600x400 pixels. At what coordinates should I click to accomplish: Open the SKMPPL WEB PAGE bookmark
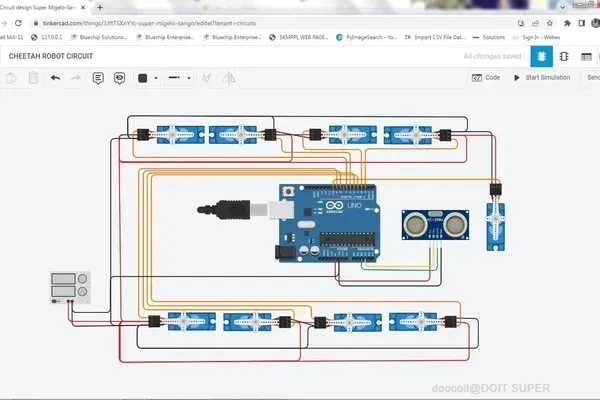pos(299,37)
